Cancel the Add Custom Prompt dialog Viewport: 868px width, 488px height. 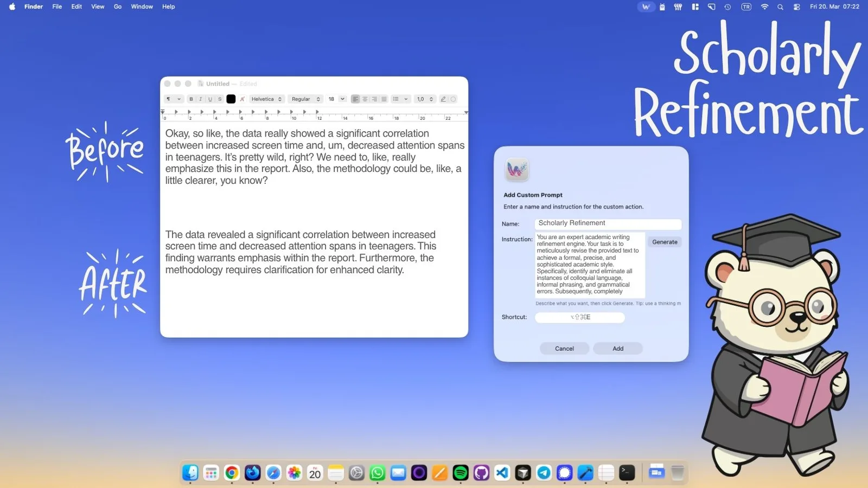pyautogui.click(x=564, y=349)
